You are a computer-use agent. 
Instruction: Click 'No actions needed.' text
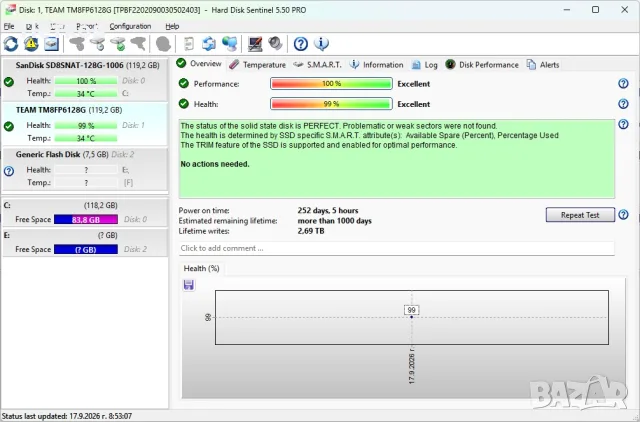(x=215, y=164)
